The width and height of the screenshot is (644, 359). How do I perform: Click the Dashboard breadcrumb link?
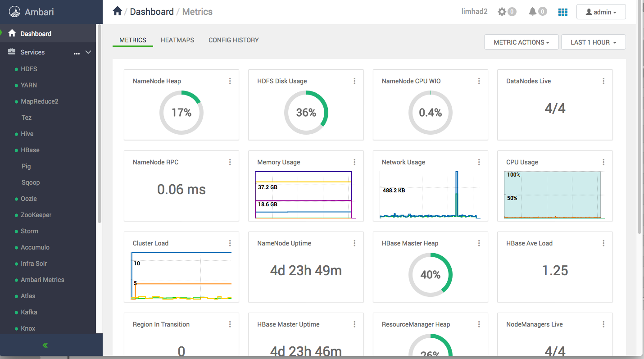(x=152, y=12)
